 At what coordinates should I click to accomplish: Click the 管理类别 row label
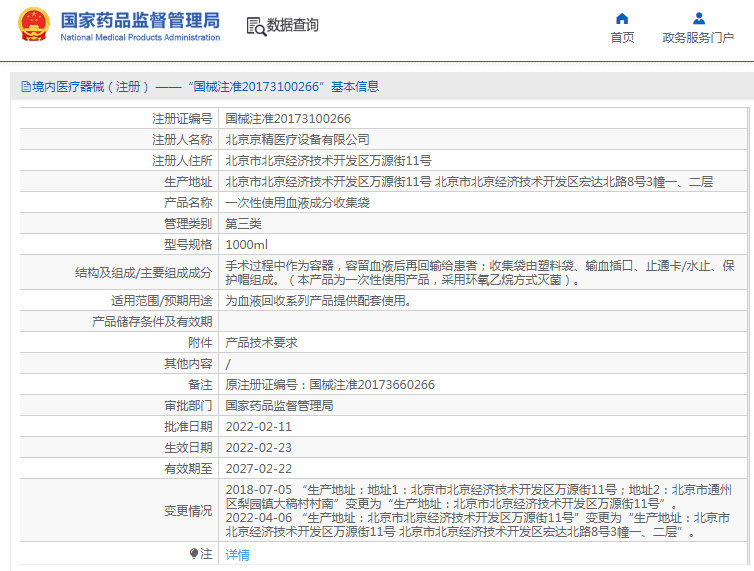tap(188, 224)
